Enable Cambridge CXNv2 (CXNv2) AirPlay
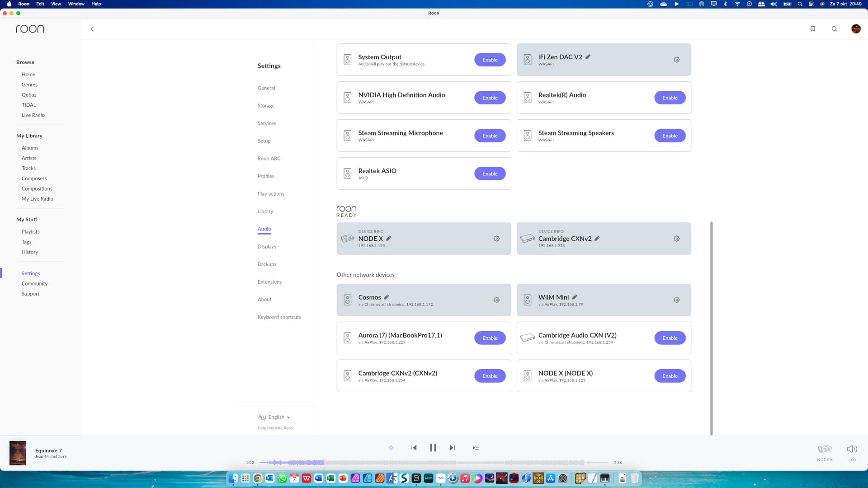868x488 pixels. pyautogui.click(x=490, y=376)
